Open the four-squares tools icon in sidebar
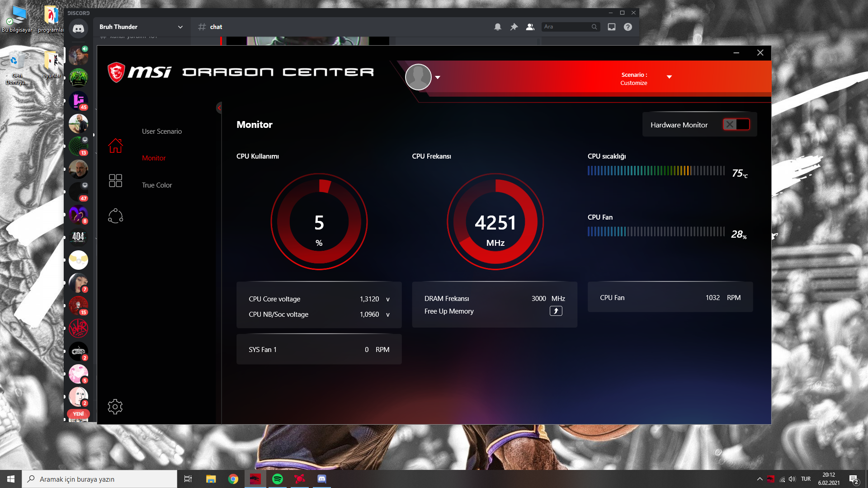Image resolution: width=868 pixels, height=488 pixels. click(x=115, y=181)
